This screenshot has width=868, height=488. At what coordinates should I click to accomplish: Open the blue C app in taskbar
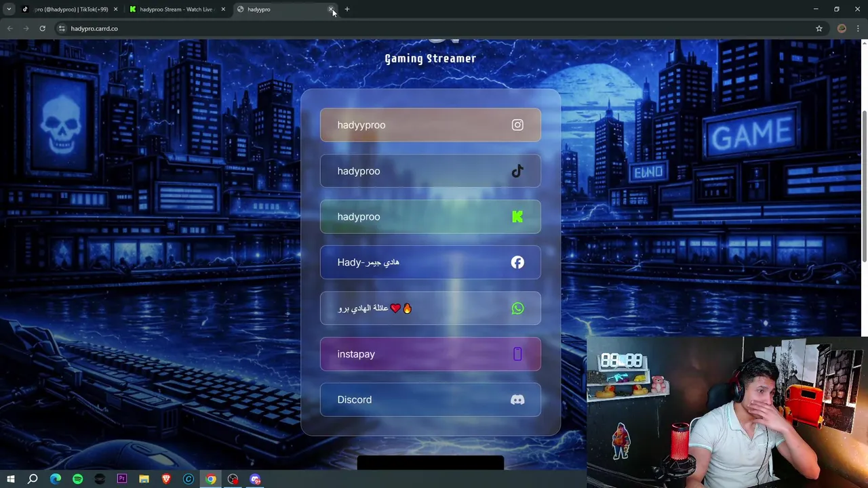click(x=189, y=479)
